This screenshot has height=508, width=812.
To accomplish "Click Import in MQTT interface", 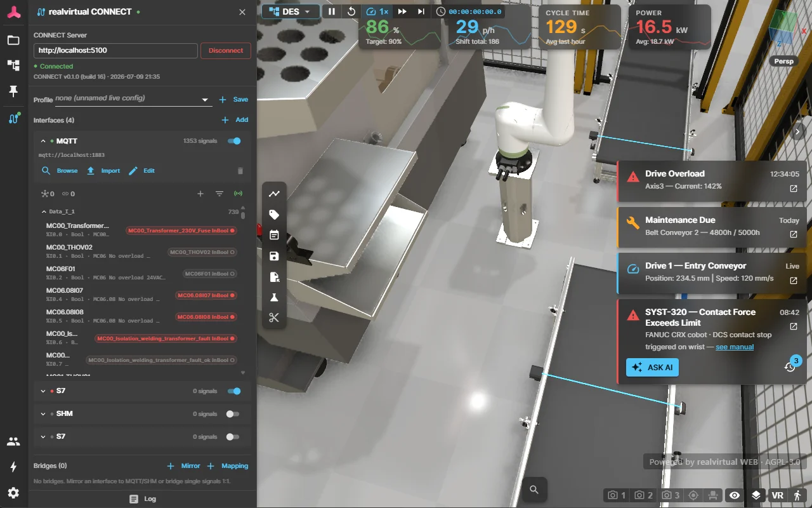I will [x=103, y=171].
